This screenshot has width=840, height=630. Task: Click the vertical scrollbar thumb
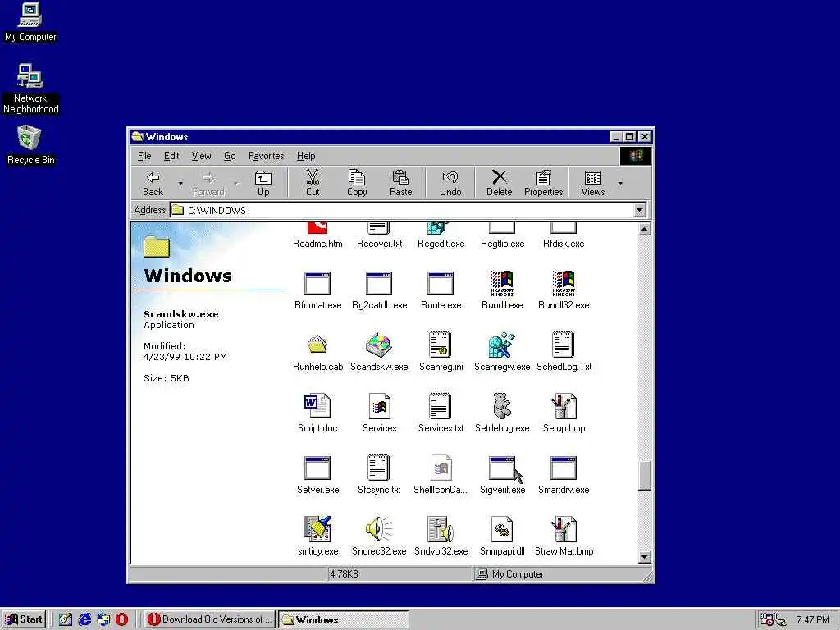tap(645, 475)
